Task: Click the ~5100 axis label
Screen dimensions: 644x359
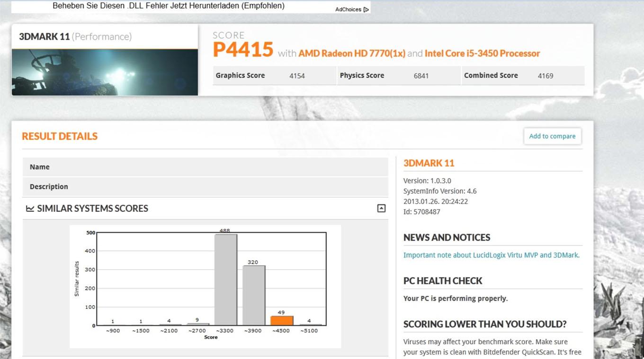Action: pyautogui.click(x=310, y=331)
